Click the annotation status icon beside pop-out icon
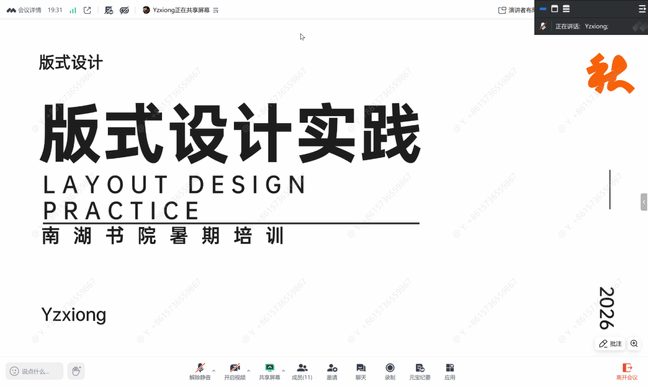Viewport: 648px width, 386px height. tap(109, 10)
